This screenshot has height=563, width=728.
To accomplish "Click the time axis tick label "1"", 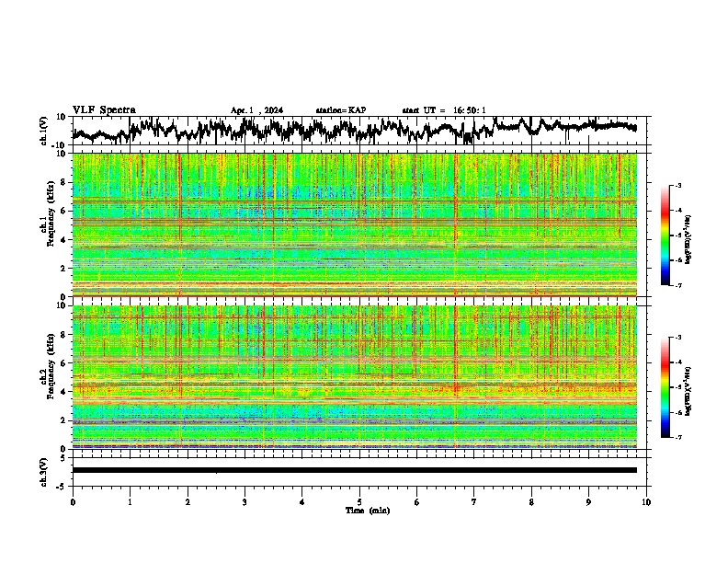I will tap(130, 502).
